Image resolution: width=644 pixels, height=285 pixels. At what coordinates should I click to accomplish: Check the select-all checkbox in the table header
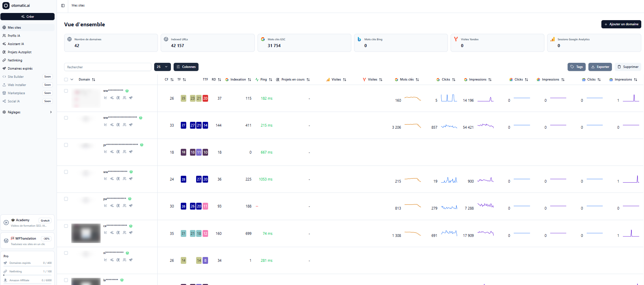point(66,80)
